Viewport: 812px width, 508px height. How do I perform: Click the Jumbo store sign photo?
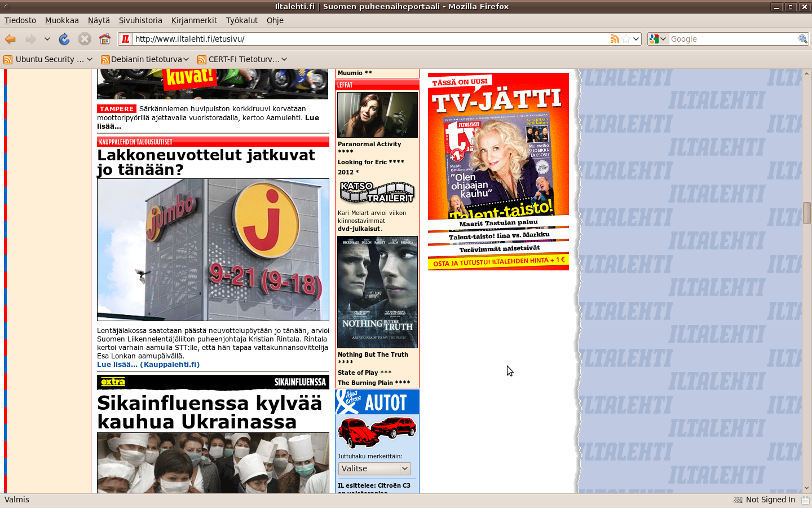point(213,250)
